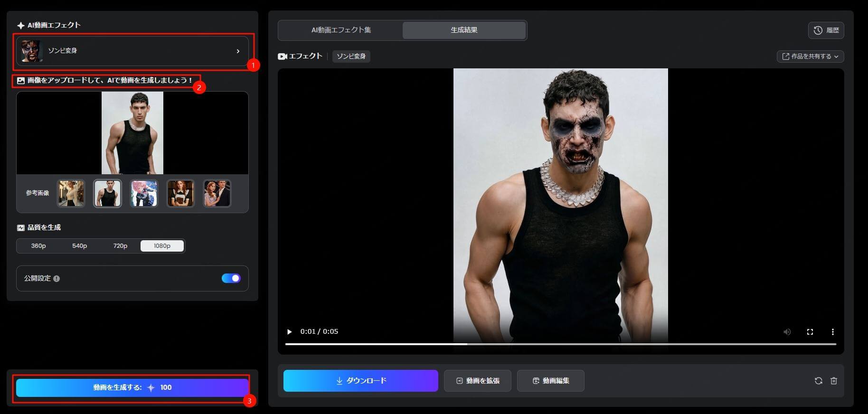Toggle the 公開設定 switch off
This screenshot has height=414, width=868.
click(231, 278)
